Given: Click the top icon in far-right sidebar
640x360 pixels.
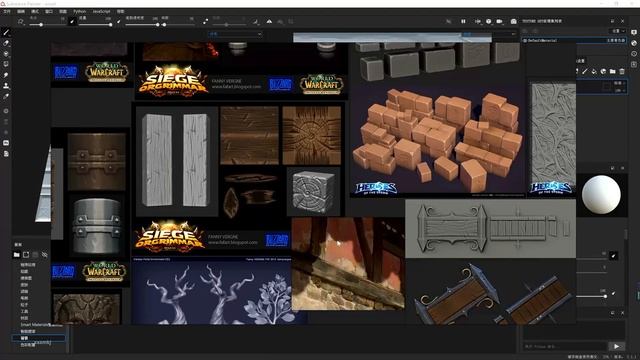Looking at the screenshot, I should (634, 32).
